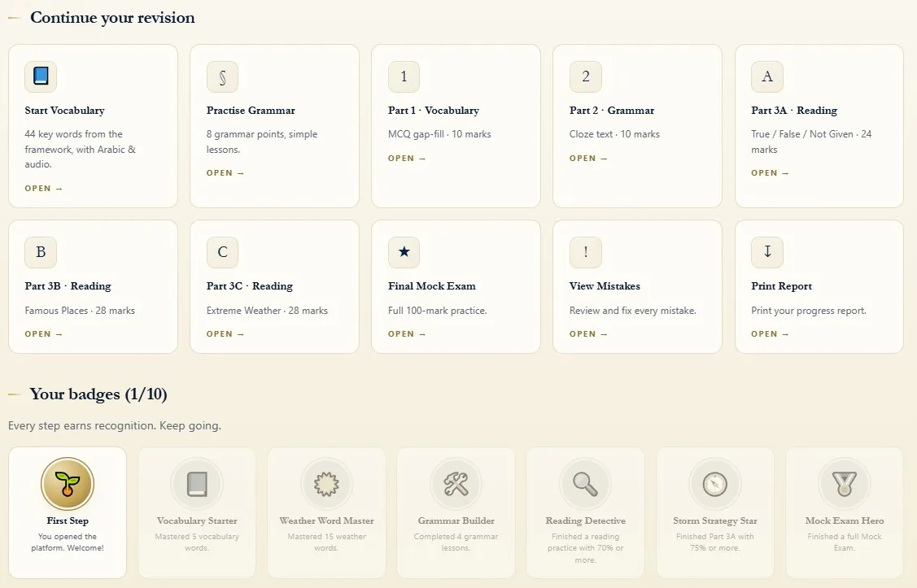Click the Weather Word Master badge icon
Viewport: 917px width, 588px height.
coord(326,484)
